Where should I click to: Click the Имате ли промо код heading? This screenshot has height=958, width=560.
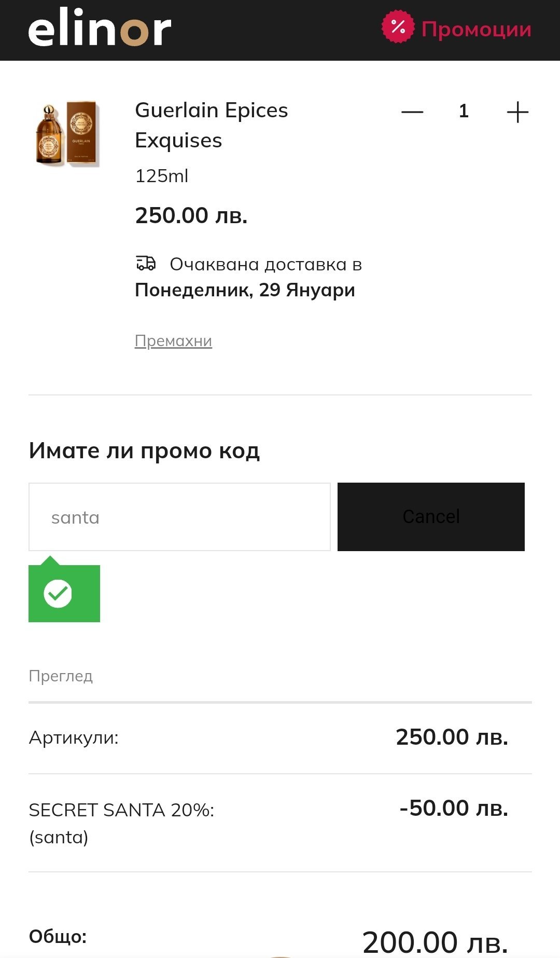click(144, 450)
